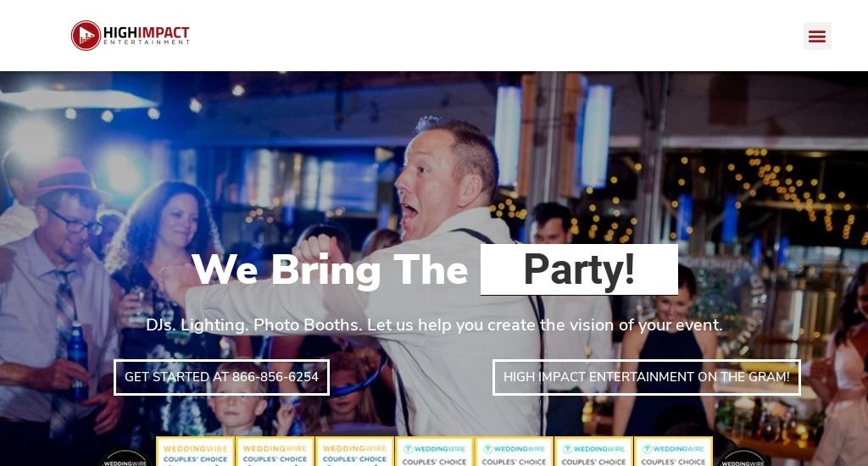This screenshot has width=868, height=466.
Task: Click the highlighted 'Party!' word box
Action: 579,269
